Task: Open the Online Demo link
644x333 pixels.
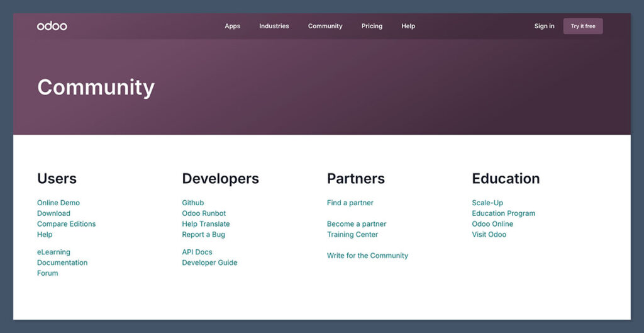Action: (58, 203)
